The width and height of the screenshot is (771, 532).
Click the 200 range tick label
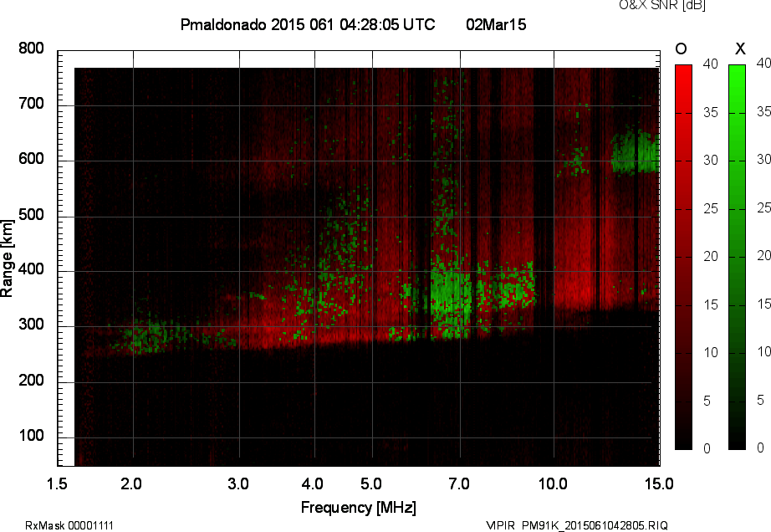click(x=31, y=380)
